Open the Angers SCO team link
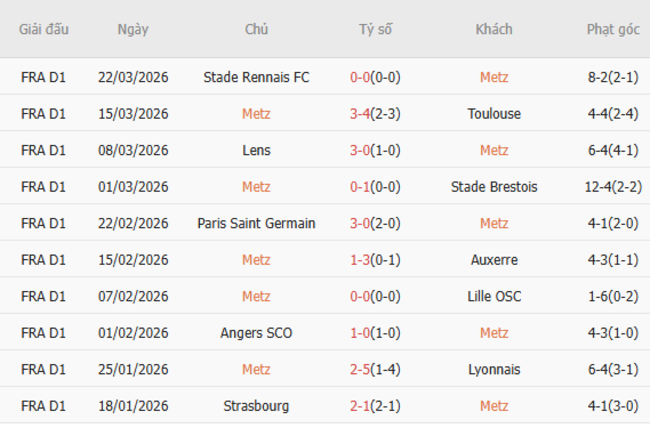 pos(256,333)
